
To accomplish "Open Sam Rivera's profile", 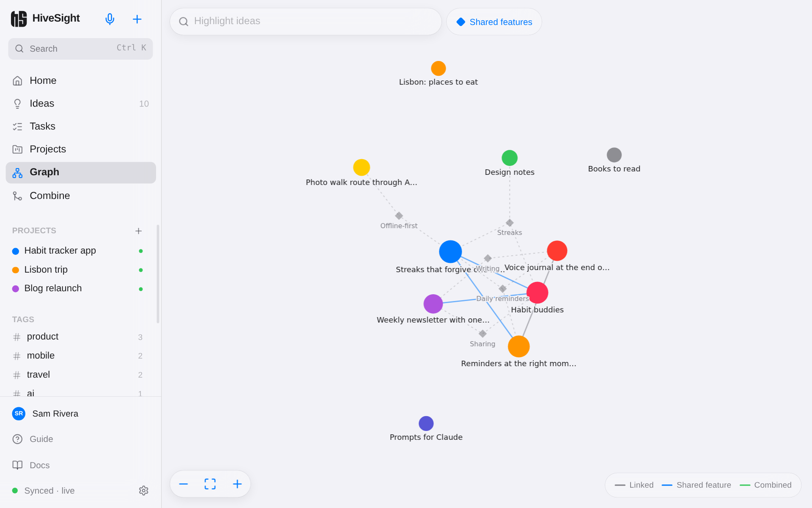I will (80, 414).
